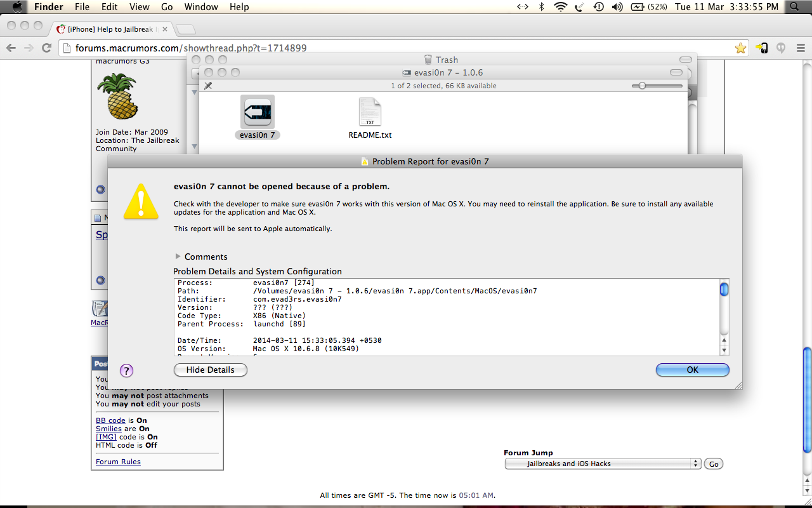812x508 pixels.
Task: Click the scroll down arrow in details
Action: [x=724, y=351]
